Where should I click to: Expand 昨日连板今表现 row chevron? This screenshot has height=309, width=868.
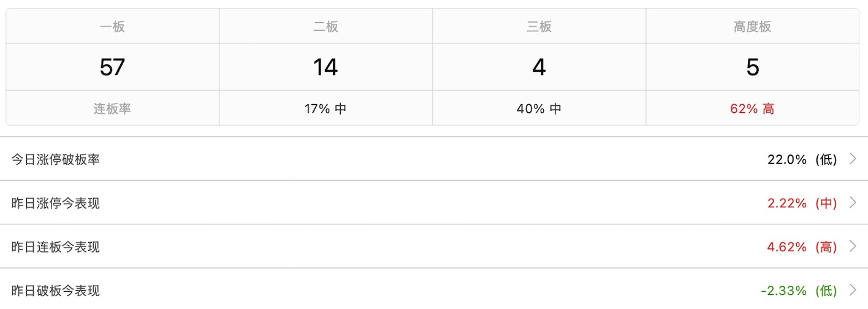[x=853, y=247]
